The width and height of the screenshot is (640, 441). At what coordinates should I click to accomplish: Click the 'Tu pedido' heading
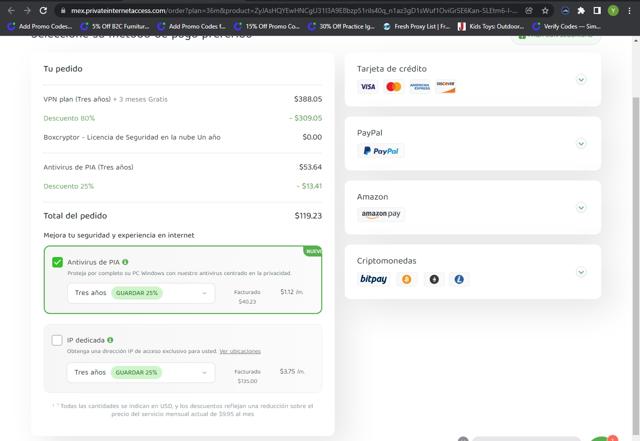(63, 69)
